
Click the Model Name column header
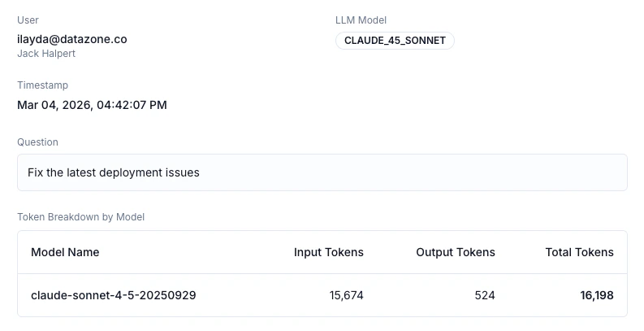tap(65, 252)
